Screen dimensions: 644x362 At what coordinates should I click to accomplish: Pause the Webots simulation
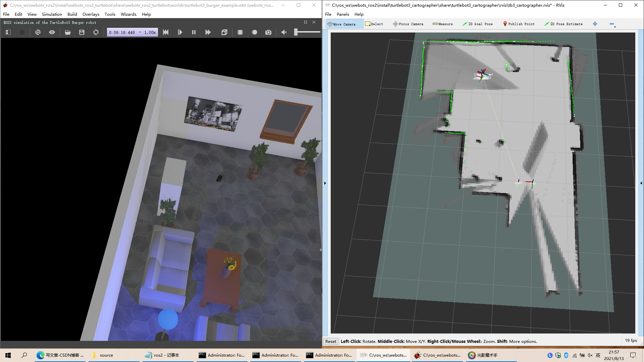pos(194,32)
